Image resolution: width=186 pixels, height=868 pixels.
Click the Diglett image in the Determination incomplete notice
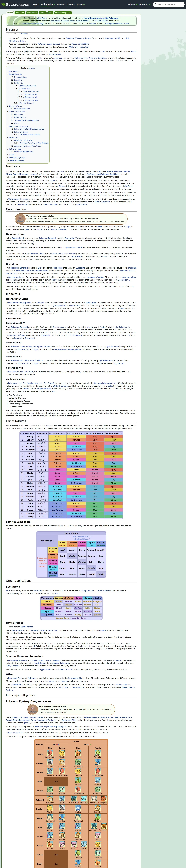(21, 219)
